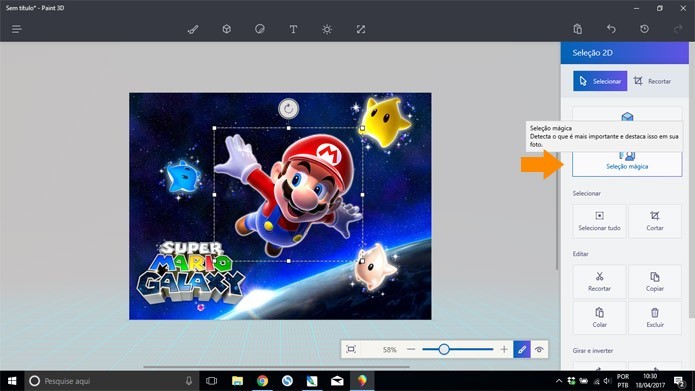The width and height of the screenshot is (695, 391).
Task: Select the Text tool
Action: (x=293, y=29)
